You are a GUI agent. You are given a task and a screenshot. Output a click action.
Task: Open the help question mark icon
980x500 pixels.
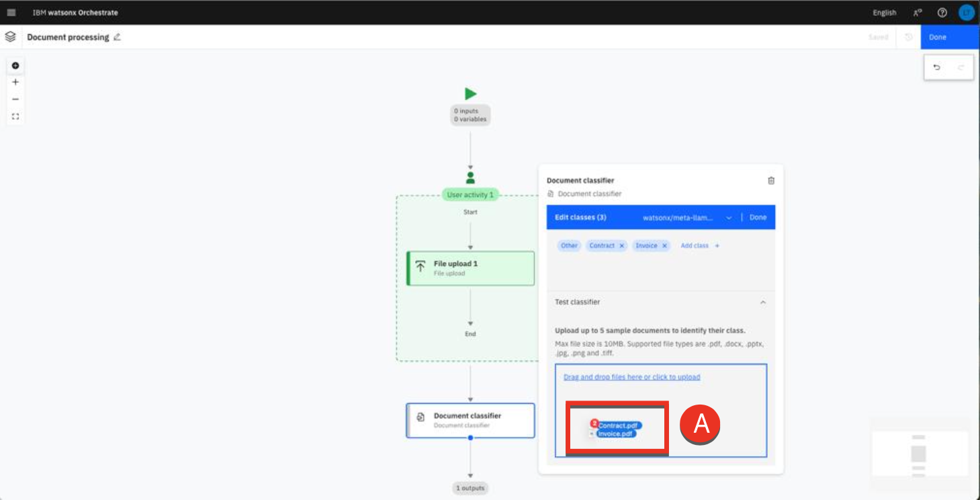(x=942, y=13)
